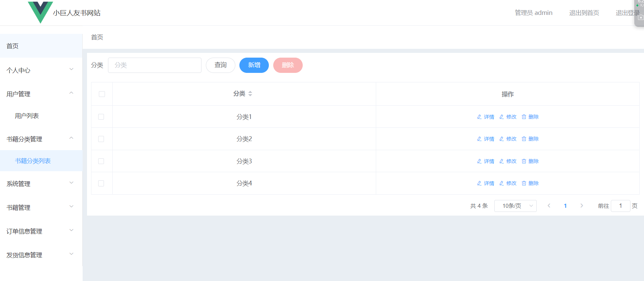Screen dimensions: 644x281
Task: Click 退出到首页 in the header
Action: click(x=584, y=13)
